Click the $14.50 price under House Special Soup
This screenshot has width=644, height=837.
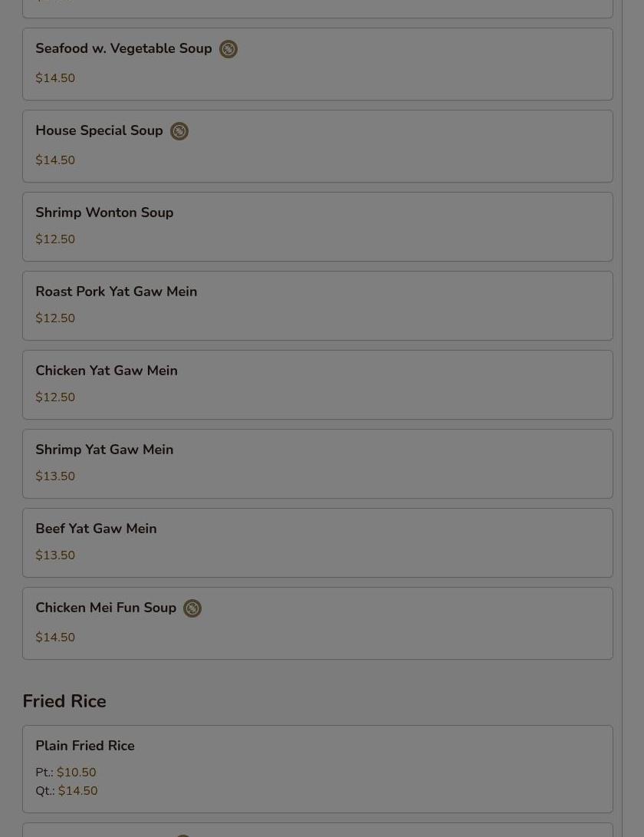pos(55,160)
